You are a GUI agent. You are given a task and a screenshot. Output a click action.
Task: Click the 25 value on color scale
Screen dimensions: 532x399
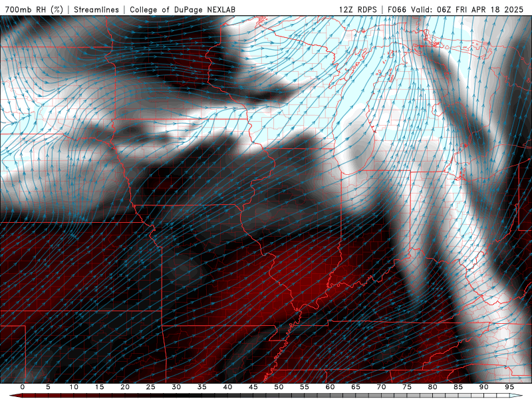pyautogui.click(x=151, y=387)
